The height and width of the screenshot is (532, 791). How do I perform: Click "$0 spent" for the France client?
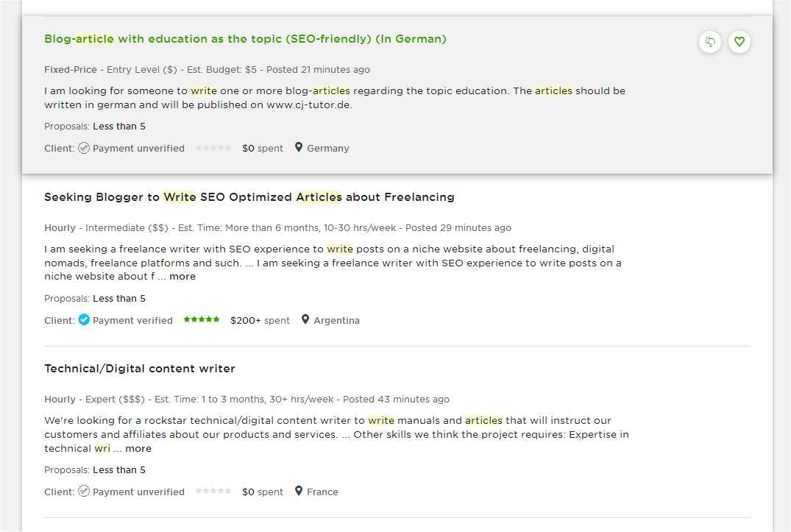click(x=263, y=492)
